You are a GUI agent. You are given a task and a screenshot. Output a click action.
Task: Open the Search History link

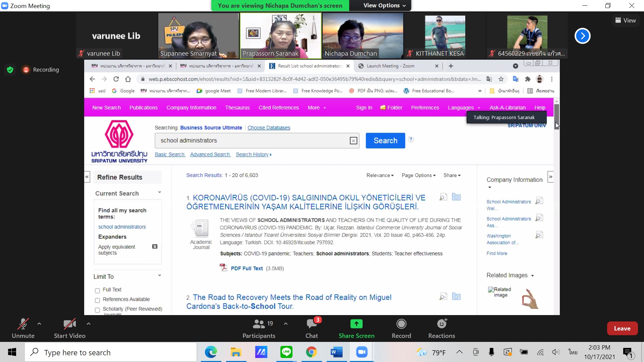point(254,155)
